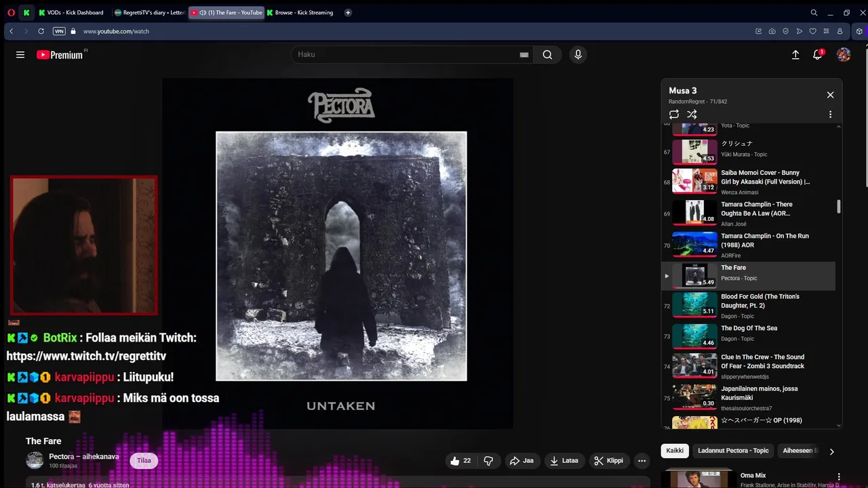The image size is (868, 488).
Task: Close the Musa 3 playlist panel
Action: pyautogui.click(x=830, y=95)
